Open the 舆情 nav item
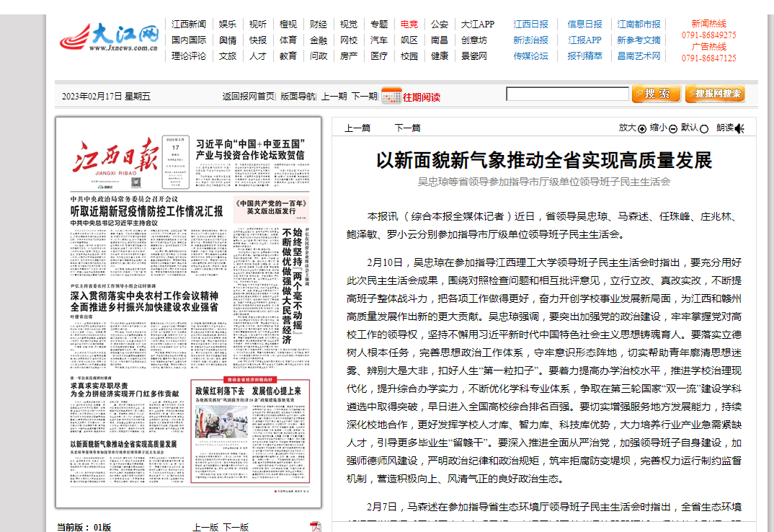The height and width of the screenshot is (532, 774). tap(228, 40)
